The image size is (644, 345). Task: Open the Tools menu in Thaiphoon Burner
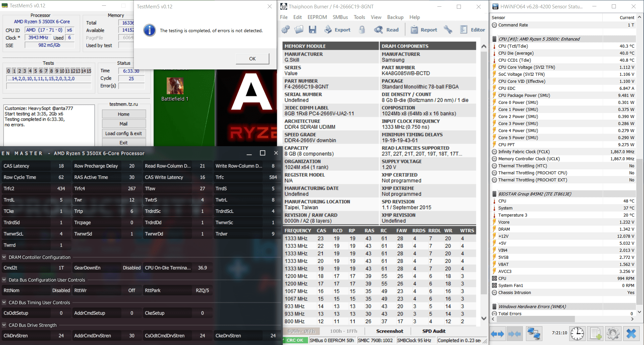pos(359,17)
